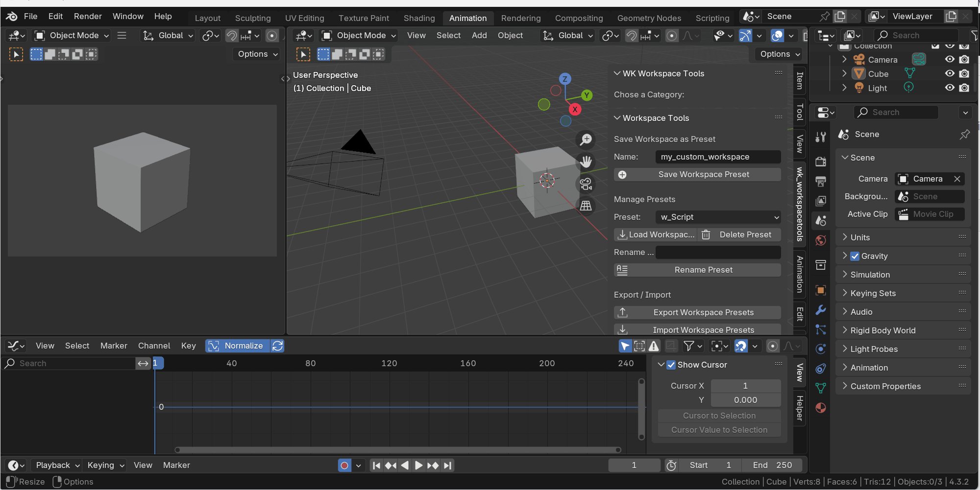This screenshot has width=980, height=490.
Task: Select the Object Data Properties green triangle tab
Action: click(821, 388)
